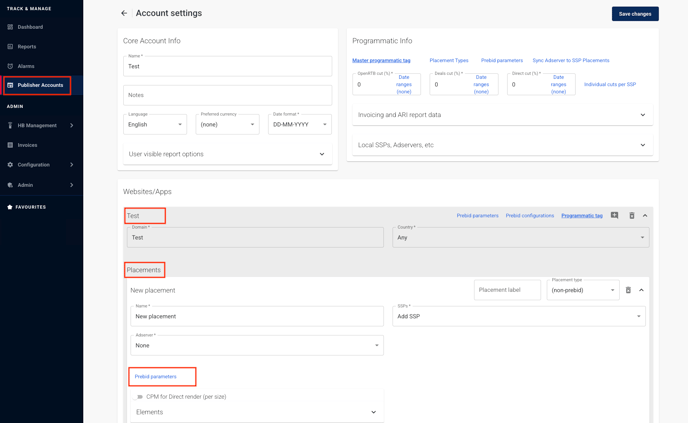Open the Country dropdown set to Any
Image resolution: width=688 pixels, height=423 pixels.
click(x=521, y=237)
